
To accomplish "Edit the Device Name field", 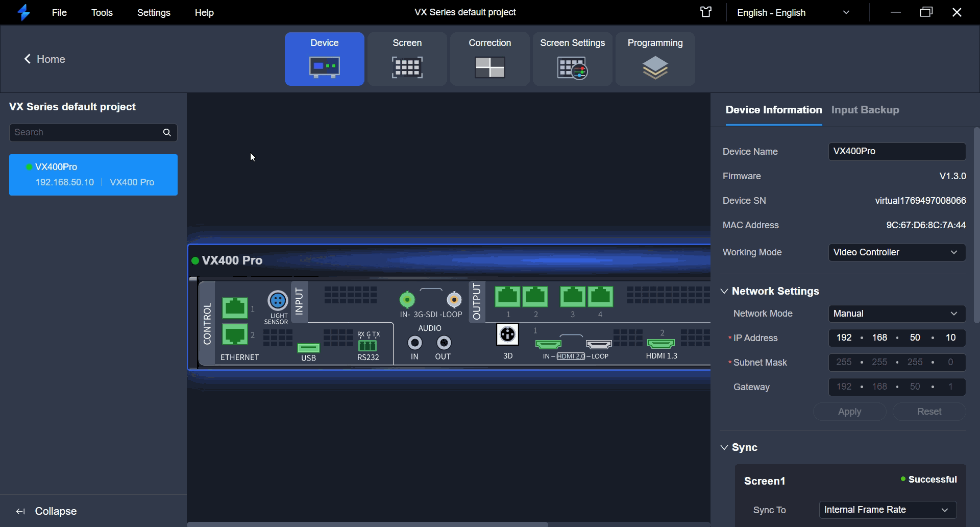I will coord(897,151).
